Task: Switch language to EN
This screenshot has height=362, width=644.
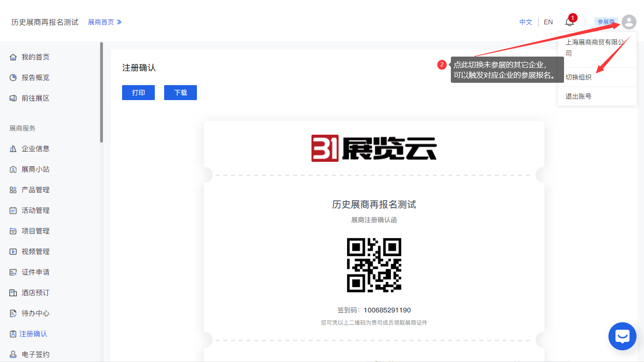Action: click(548, 22)
